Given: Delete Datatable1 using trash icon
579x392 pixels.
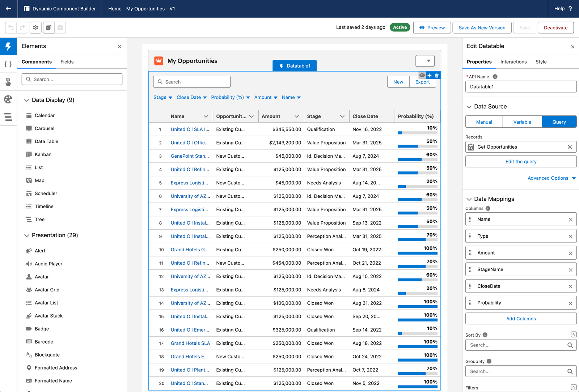Looking at the screenshot, I should coord(437,75).
